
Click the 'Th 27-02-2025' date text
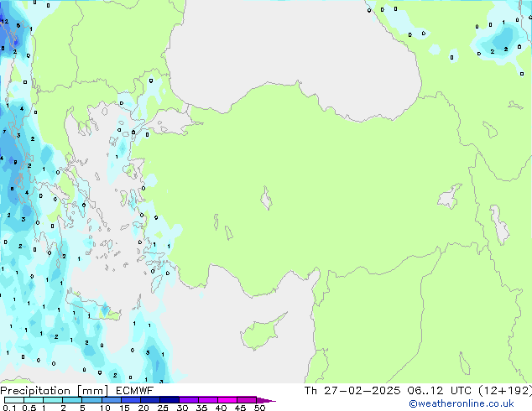point(352,391)
